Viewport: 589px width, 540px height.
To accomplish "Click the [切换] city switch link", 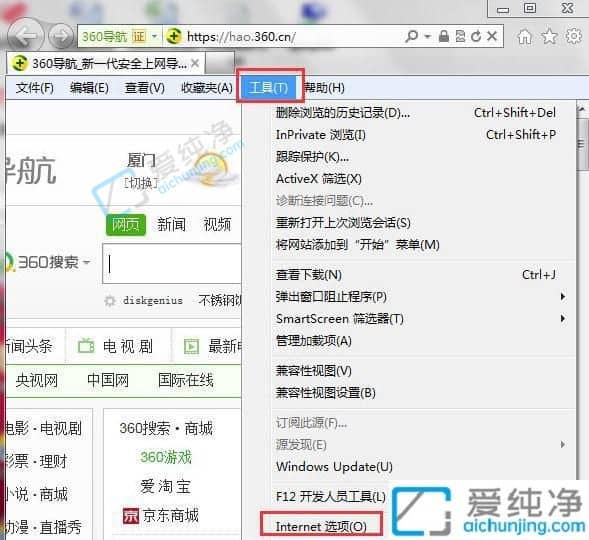I will point(141,183).
